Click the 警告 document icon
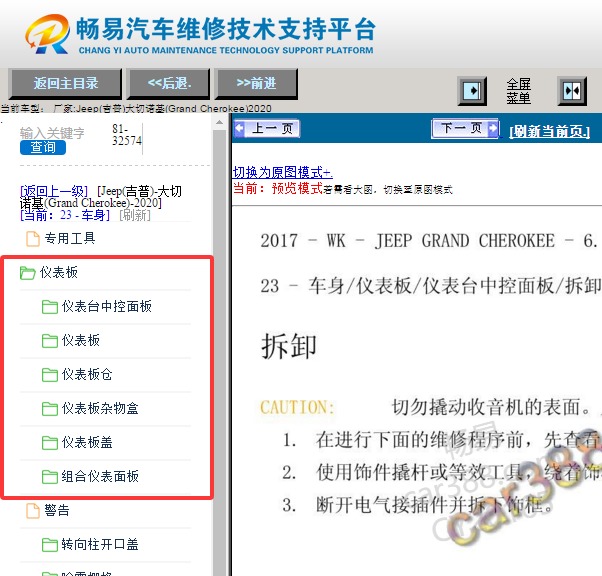Viewport: 602px width, 576px height. coord(33,511)
